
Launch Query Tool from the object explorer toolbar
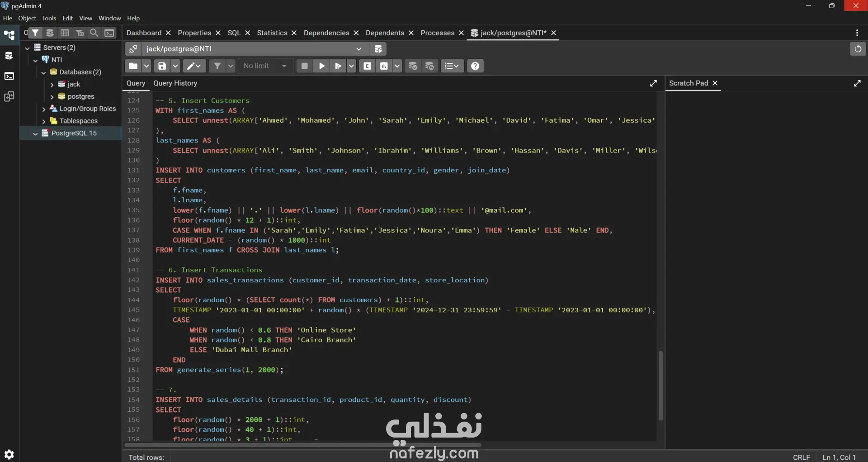point(50,33)
